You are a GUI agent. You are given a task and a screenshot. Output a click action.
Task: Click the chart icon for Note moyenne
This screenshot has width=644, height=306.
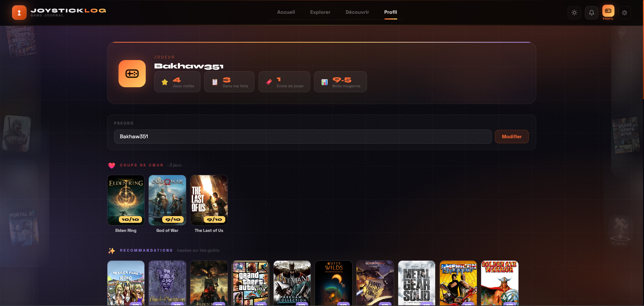324,82
